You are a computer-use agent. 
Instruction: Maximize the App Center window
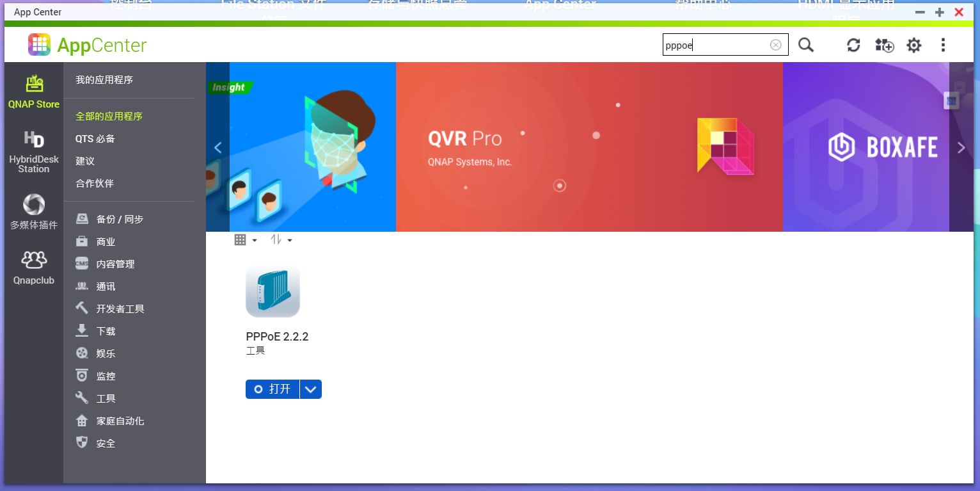(x=939, y=12)
